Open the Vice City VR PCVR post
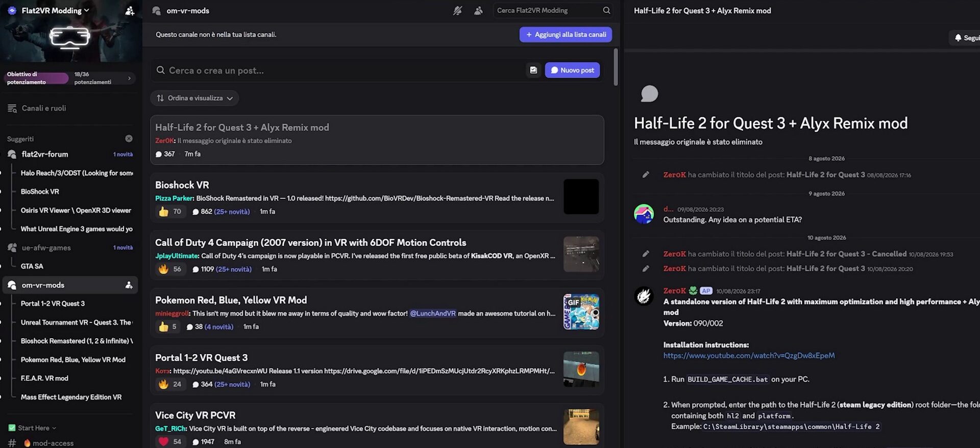Screen dimensions: 980x448 (377, 427)
